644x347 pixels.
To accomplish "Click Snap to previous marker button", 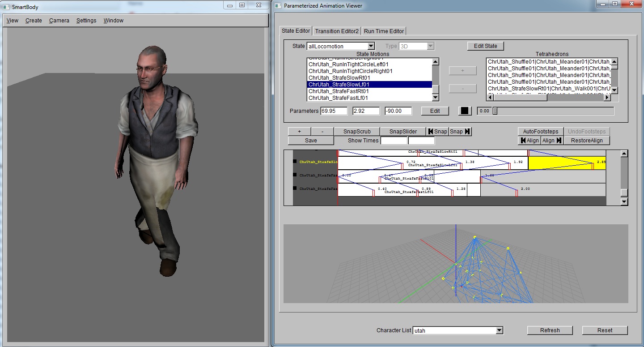I will tap(437, 132).
